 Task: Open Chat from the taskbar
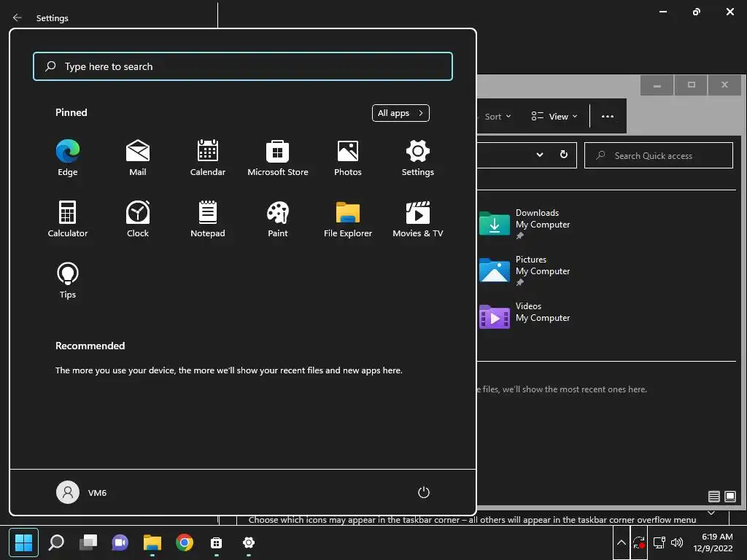point(120,542)
